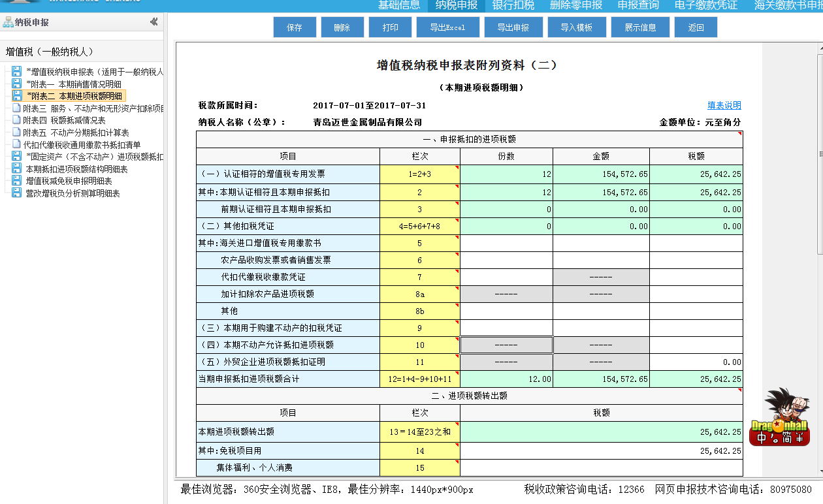This screenshot has width=823, height=504.
Task: Expand the 增值税（一般纳税人） accordion header
Action: [x=50, y=52]
